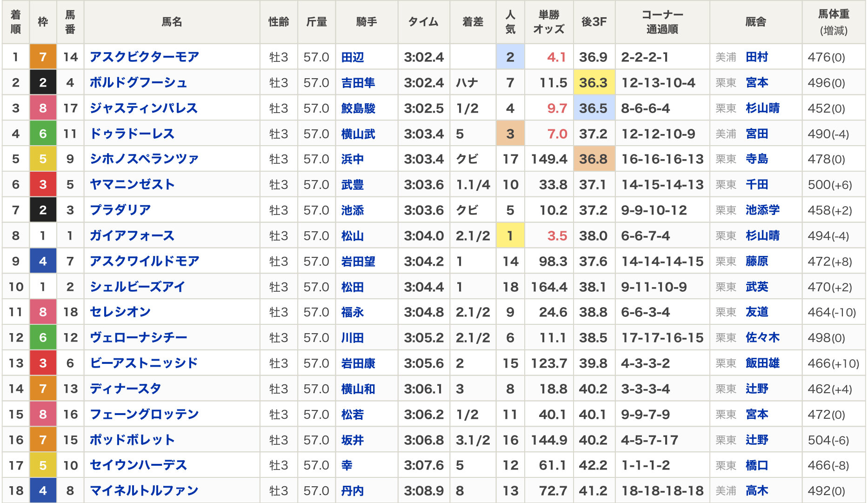Select horse link ガイアフォース

click(132, 236)
